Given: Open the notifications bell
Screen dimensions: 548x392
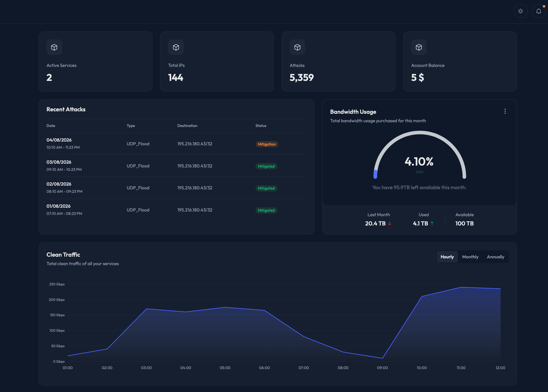Looking at the screenshot, I should click(x=539, y=11).
